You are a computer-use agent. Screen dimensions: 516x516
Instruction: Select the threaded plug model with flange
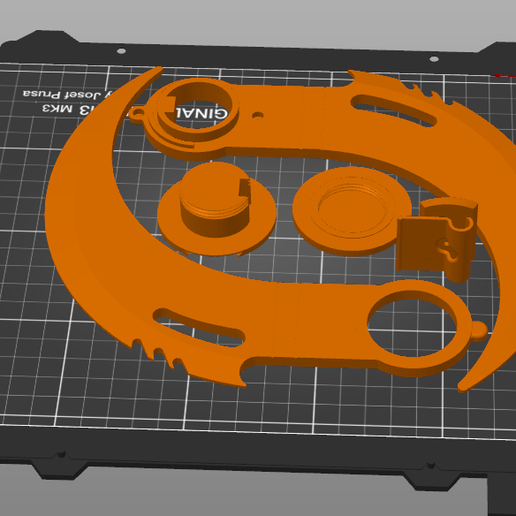pyautogui.click(x=216, y=209)
